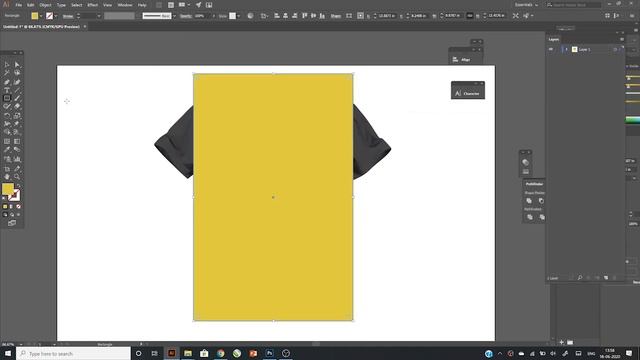The image size is (640, 360).
Task: Click the reference point locator
Action: [360, 16]
